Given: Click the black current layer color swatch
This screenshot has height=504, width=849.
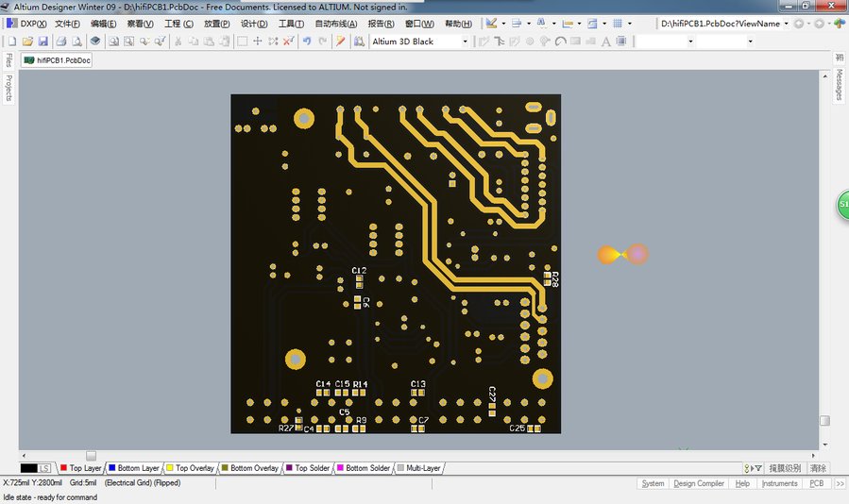Looking at the screenshot, I should [x=28, y=468].
